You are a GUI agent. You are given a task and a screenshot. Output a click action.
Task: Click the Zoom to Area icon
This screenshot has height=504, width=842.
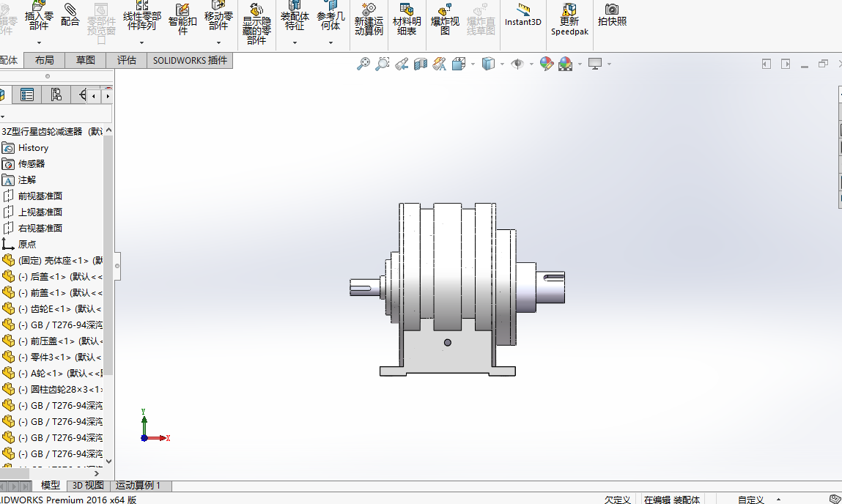coord(383,64)
